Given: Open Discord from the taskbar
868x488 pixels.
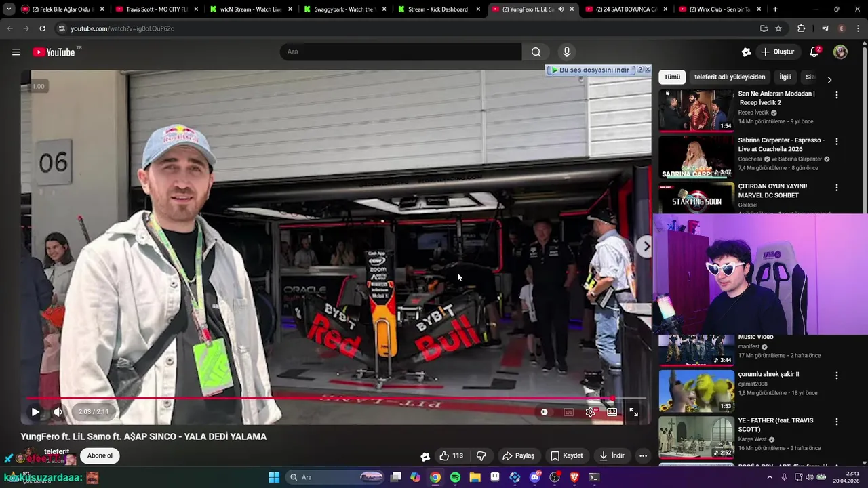Looking at the screenshot, I should 535,477.
